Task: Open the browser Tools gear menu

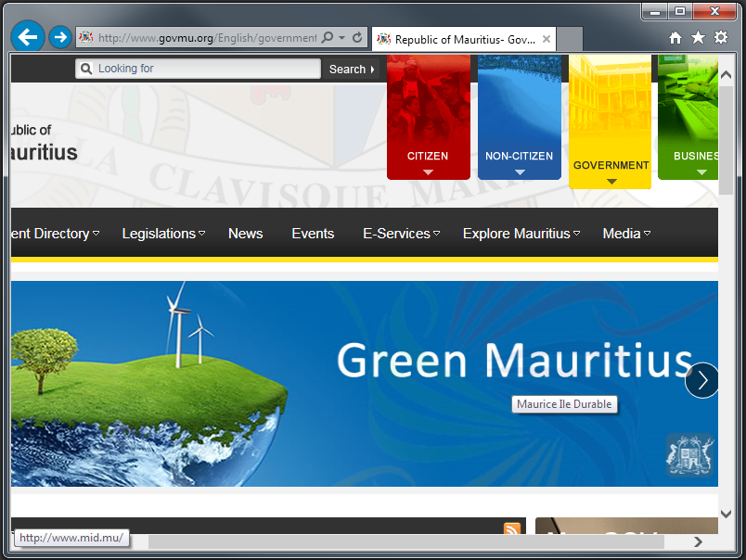Action: 721,37
